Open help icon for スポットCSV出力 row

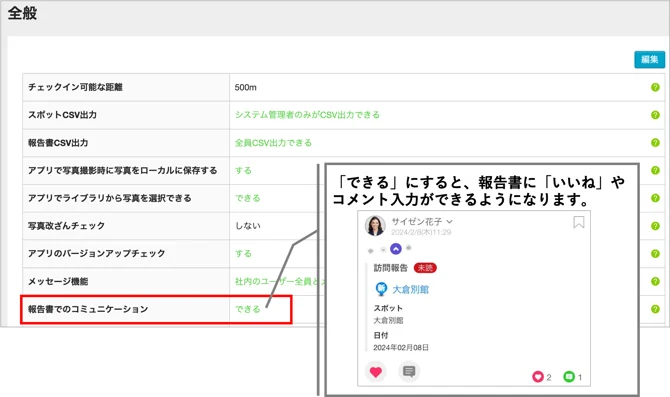(x=655, y=115)
